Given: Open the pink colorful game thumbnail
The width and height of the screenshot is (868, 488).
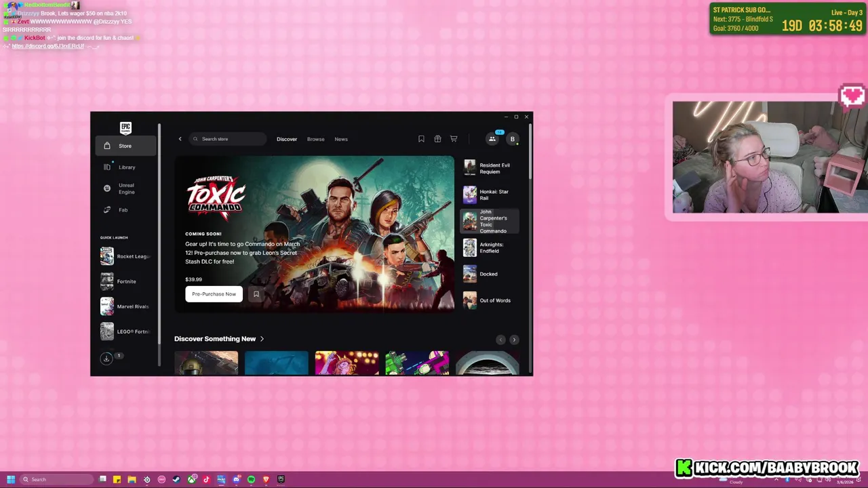Looking at the screenshot, I should click(347, 363).
